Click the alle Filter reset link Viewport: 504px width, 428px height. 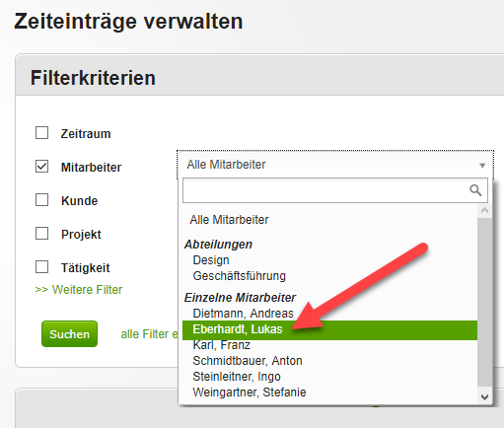click(150, 334)
